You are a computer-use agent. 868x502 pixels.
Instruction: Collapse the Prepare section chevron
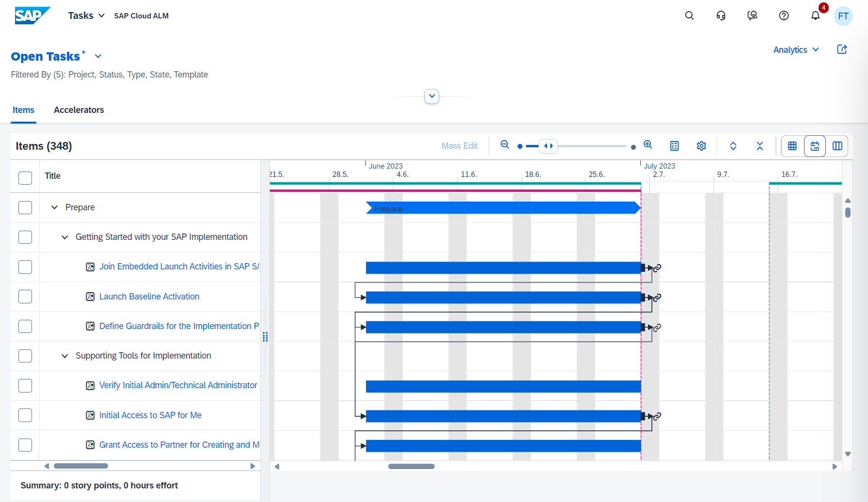54,207
